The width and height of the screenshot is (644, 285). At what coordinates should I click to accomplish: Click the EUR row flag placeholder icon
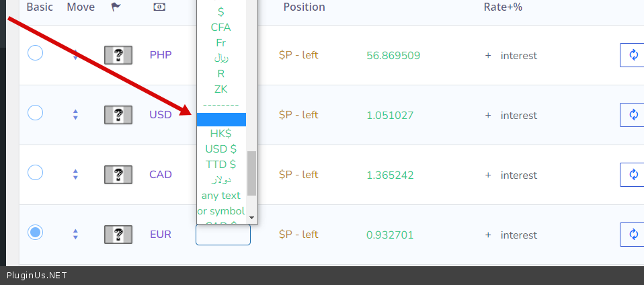(x=118, y=235)
